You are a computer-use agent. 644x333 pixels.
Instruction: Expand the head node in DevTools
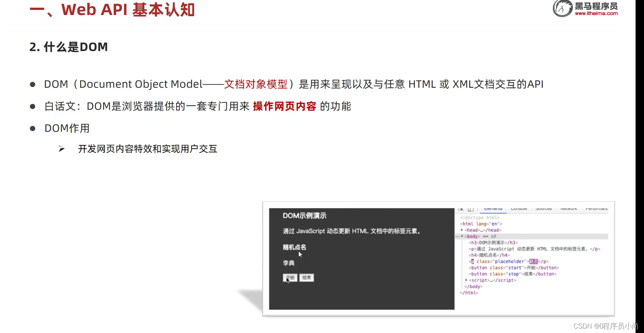coord(462,230)
